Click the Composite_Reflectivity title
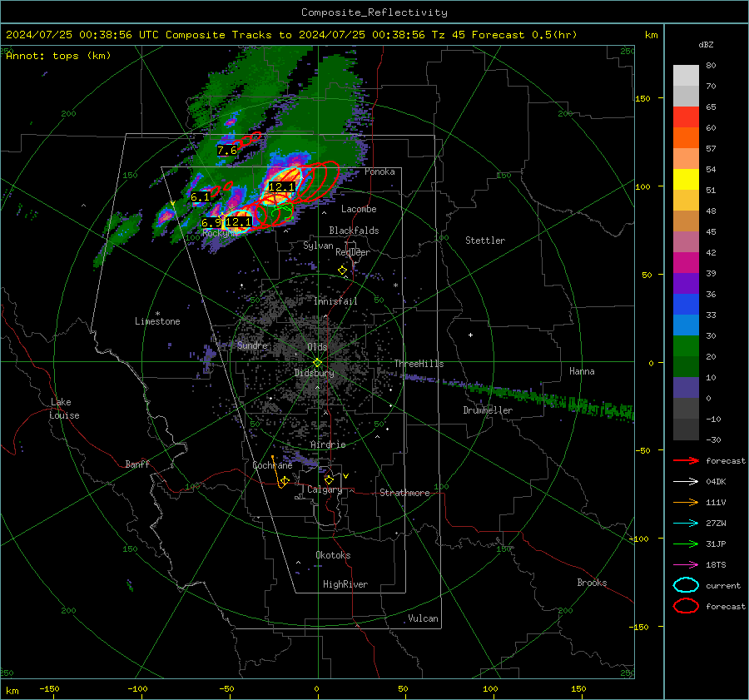 tap(374, 12)
